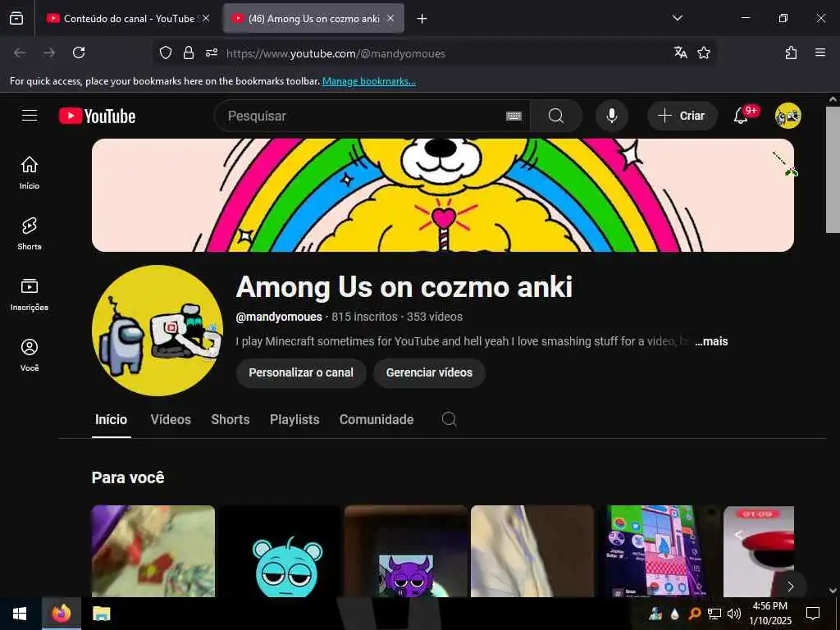840x630 pixels.
Task: Open the blue bear face video thumbnail
Action: pos(279,551)
